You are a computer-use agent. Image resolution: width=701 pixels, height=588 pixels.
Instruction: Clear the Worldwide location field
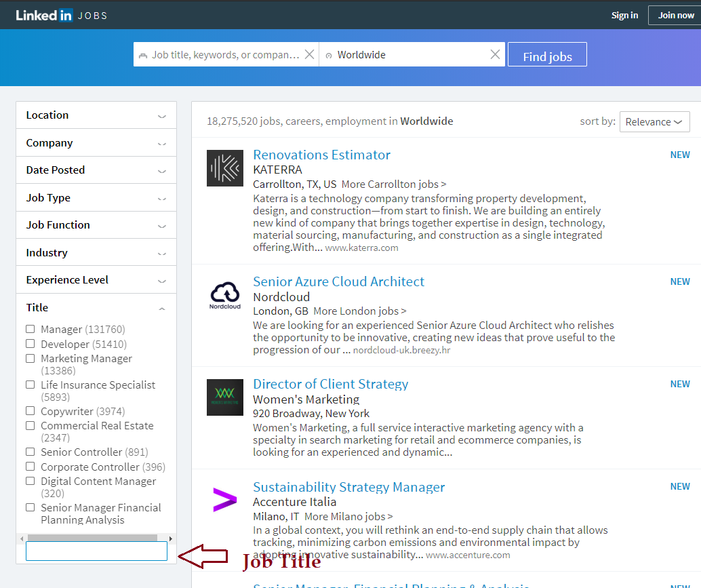[495, 55]
